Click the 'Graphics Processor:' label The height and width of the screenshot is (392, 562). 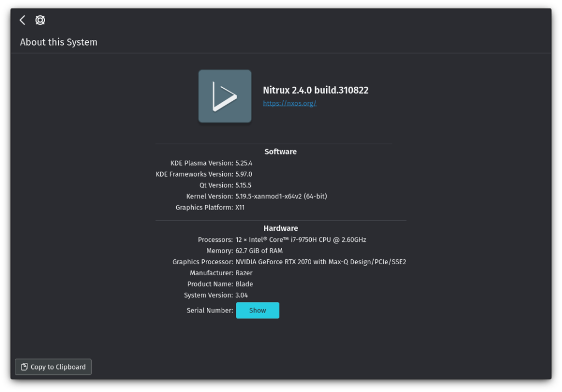(203, 262)
